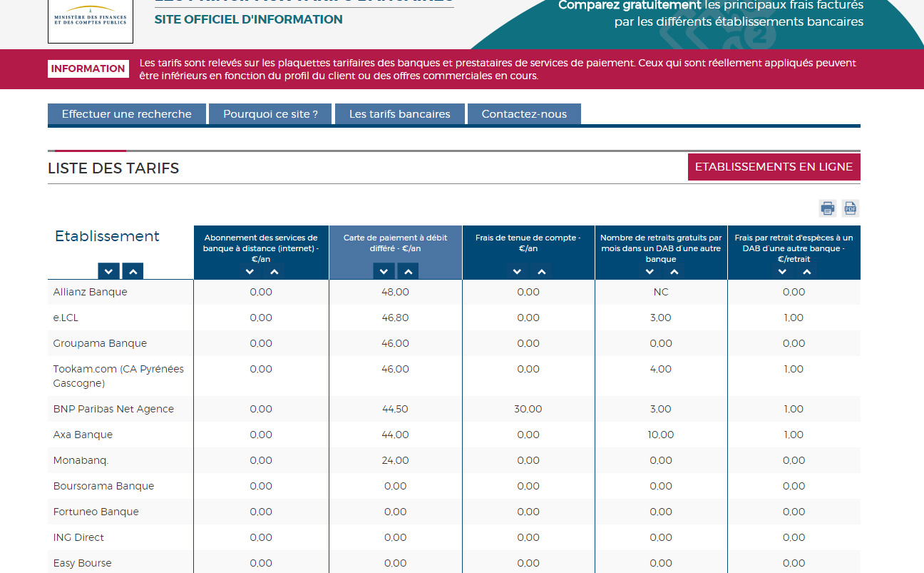Viewport: 924px width, 573px height.
Task: Click Axa Banque free withdrawals 10,00
Action: pyautogui.click(x=661, y=435)
